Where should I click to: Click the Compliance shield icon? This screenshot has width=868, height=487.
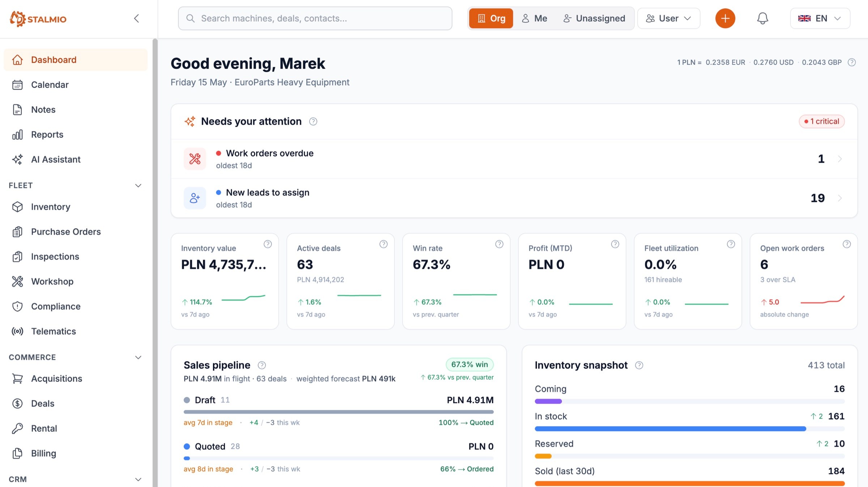pyautogui.click(x=17, y=306)
